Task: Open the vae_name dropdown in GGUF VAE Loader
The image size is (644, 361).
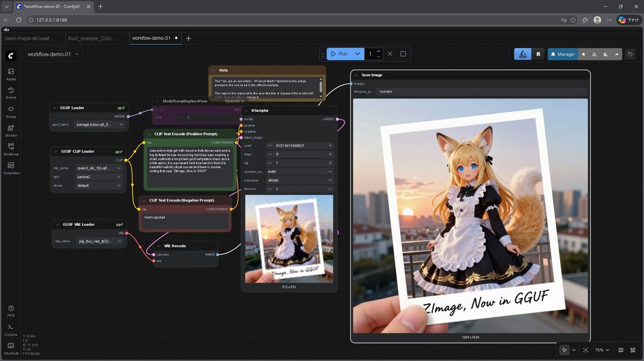Action: pyautogui.click(x=100, y=241)
